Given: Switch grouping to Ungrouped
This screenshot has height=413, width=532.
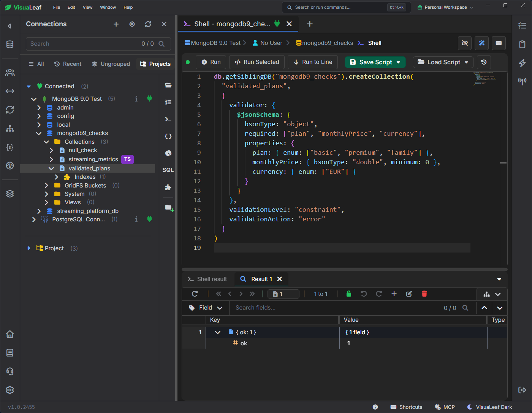Looking at the screenshot, I should (x=111, y=64).
